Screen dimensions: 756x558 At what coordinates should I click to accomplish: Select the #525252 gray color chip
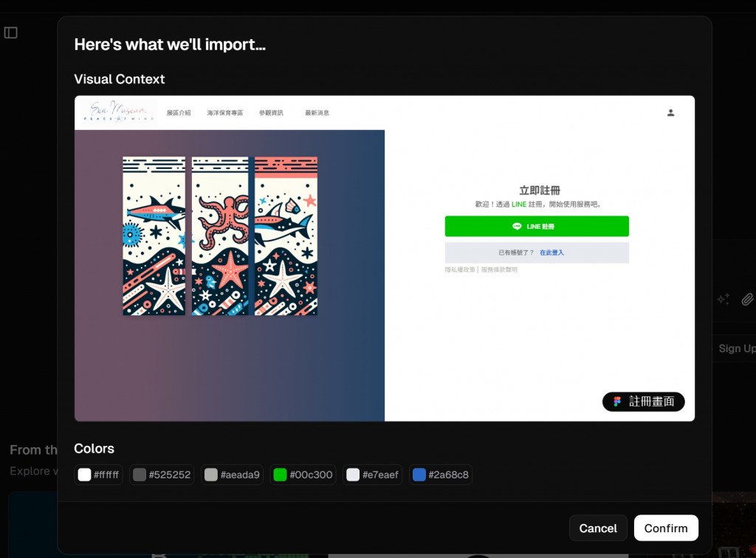[162, 475]
